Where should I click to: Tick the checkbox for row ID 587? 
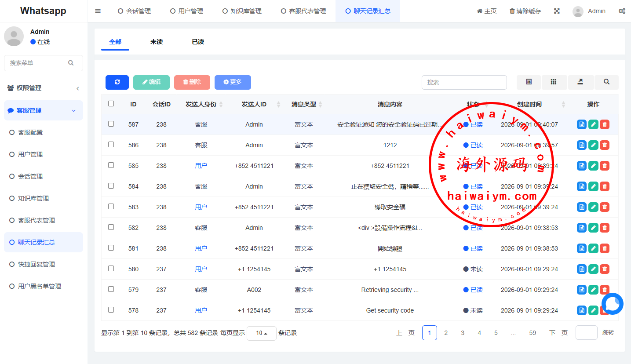point(111,124)
